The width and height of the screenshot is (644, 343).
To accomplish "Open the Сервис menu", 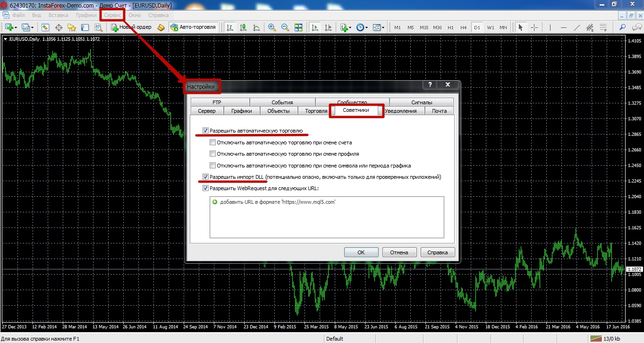I will pyautogui.click(x=113, y=15).
